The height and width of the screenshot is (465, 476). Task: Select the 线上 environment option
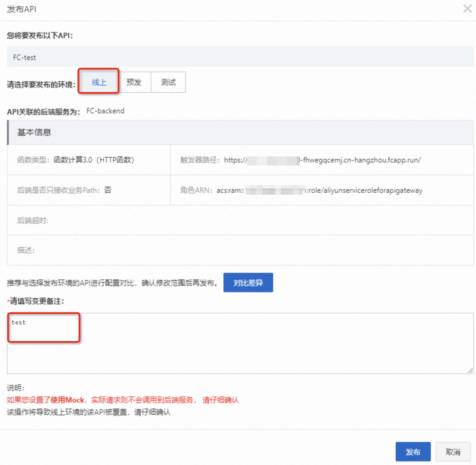(99, 82)
